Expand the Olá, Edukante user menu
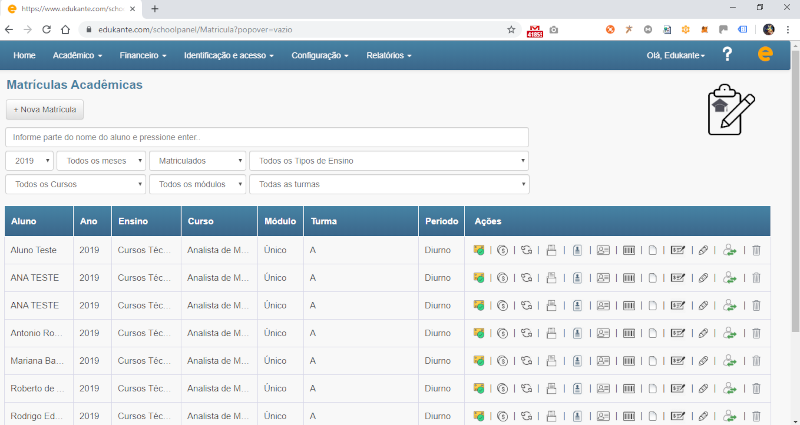The height and width of the screenshot is (425, 800). pyautogui.click(x=676, y=56)
